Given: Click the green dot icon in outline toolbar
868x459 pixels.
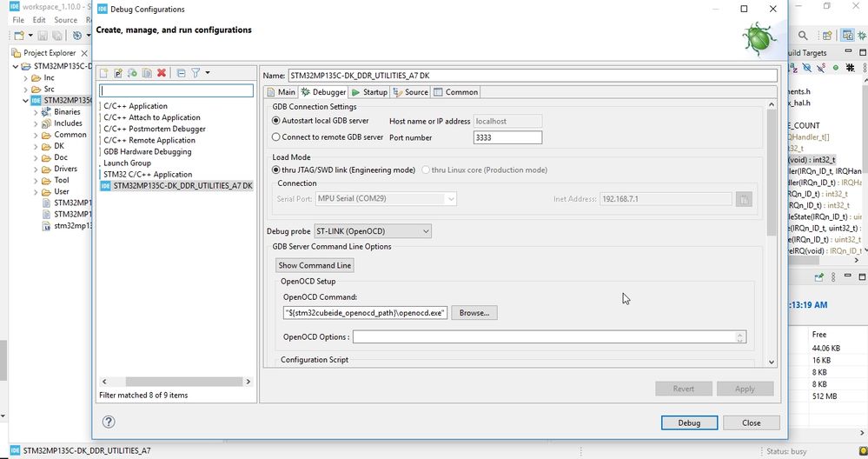Looking at the screenshot, I should point(835,68).
